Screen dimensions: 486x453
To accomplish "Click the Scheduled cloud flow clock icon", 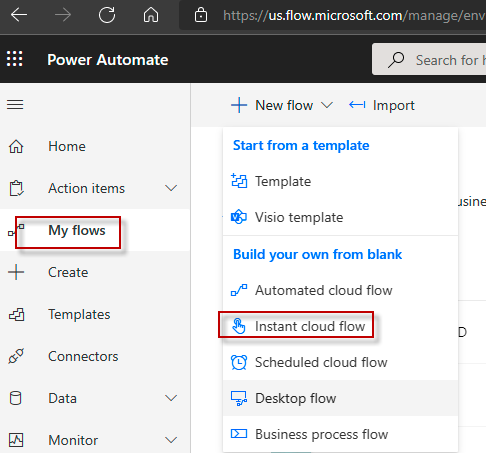I will (x=239, y=362).
